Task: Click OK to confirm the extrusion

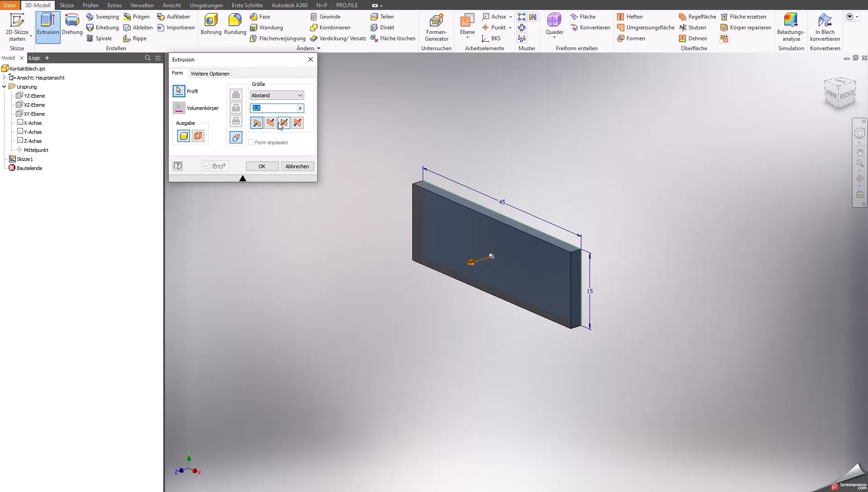Action: click(x=262, y=166)
